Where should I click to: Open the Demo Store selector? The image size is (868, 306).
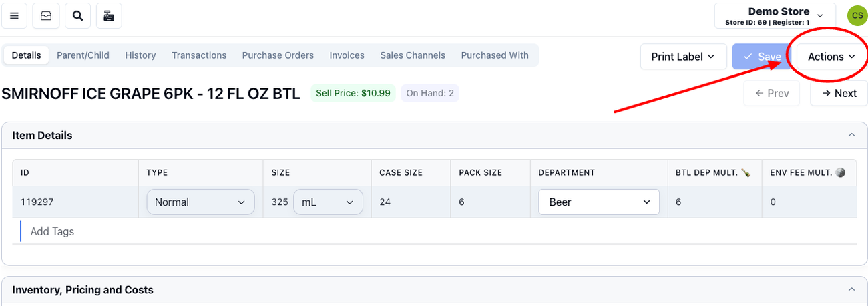tap(775, 16)
